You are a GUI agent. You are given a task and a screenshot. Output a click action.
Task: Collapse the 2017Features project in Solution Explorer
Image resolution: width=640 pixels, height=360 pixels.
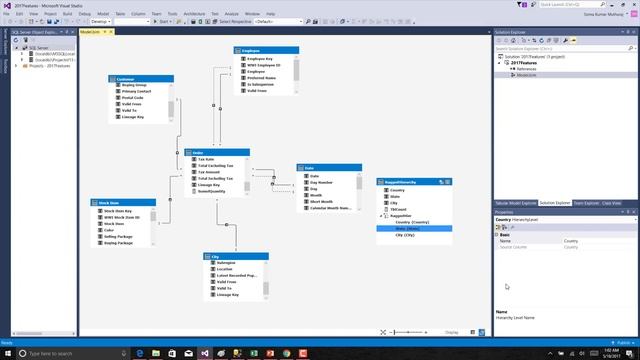pyautogui.click(x=499, y=63)
